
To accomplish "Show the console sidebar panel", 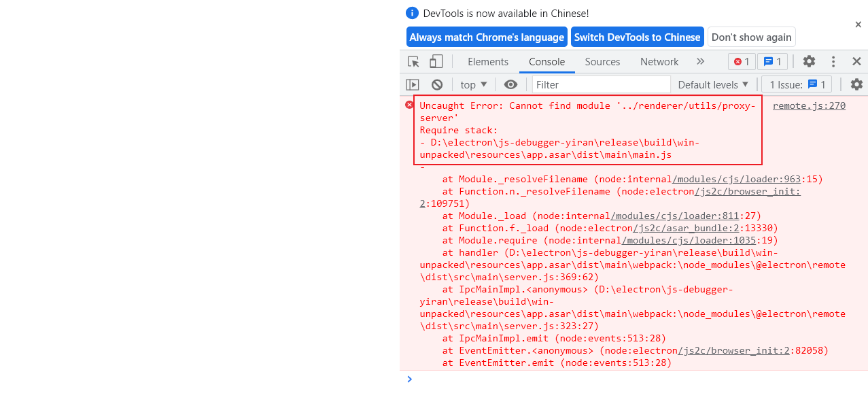I will (x=412, y=84).
